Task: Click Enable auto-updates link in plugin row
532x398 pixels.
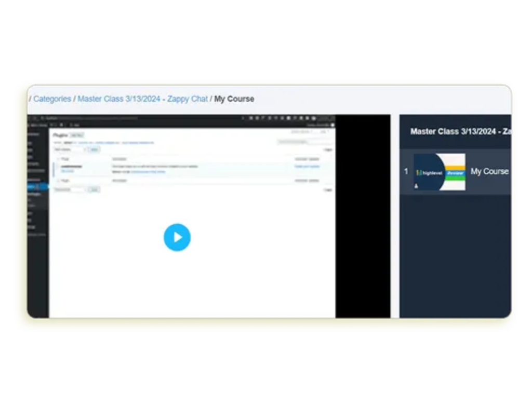Action: [307, 167]
